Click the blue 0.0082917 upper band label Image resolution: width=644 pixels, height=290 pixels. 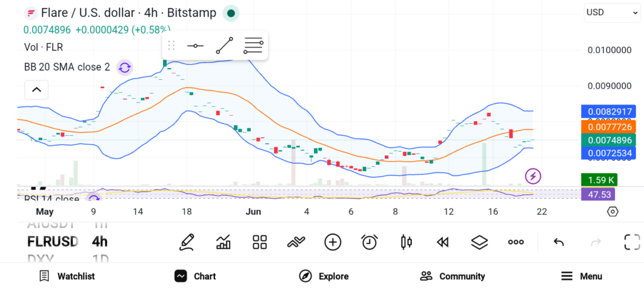[609, 112]
